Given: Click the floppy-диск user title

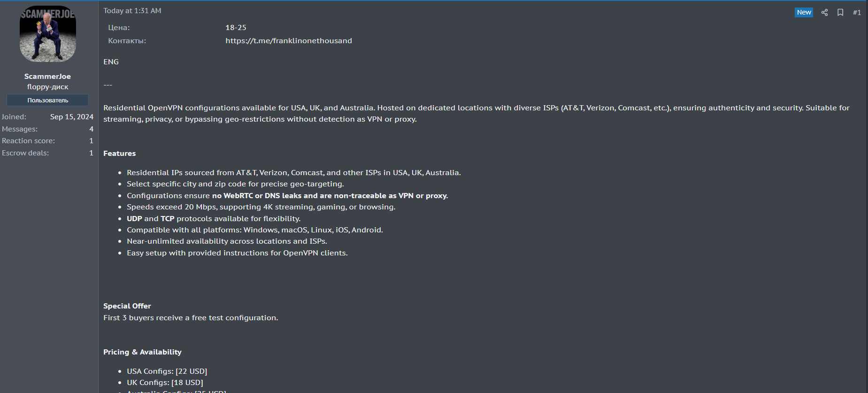Looking at the screenshot, I should 47,87.
